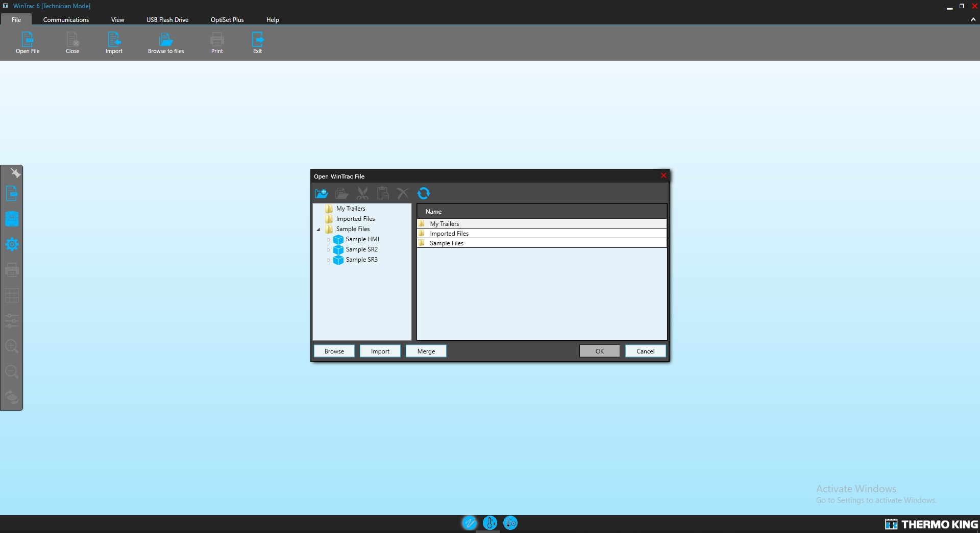The image size is (980, 533).
Task: Close the Open WinTrac File dialog
Action: point(664,175)
